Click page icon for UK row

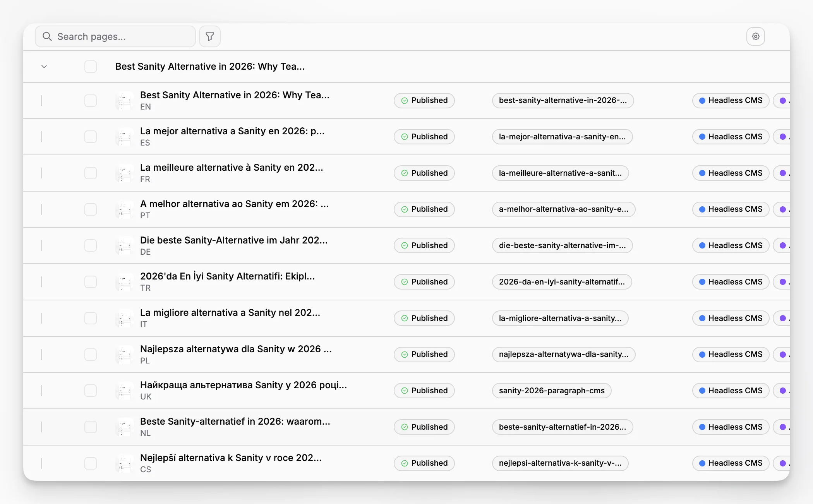coord(125,391)
